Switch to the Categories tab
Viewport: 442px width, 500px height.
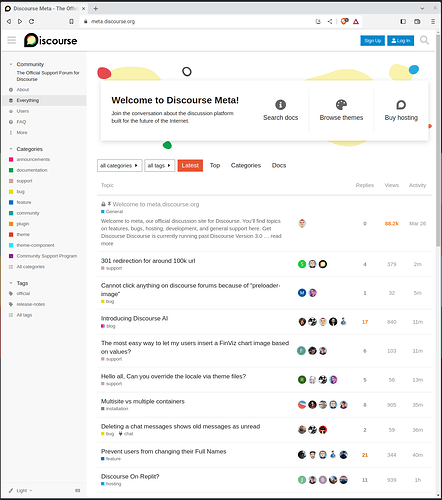click(246, 165)
